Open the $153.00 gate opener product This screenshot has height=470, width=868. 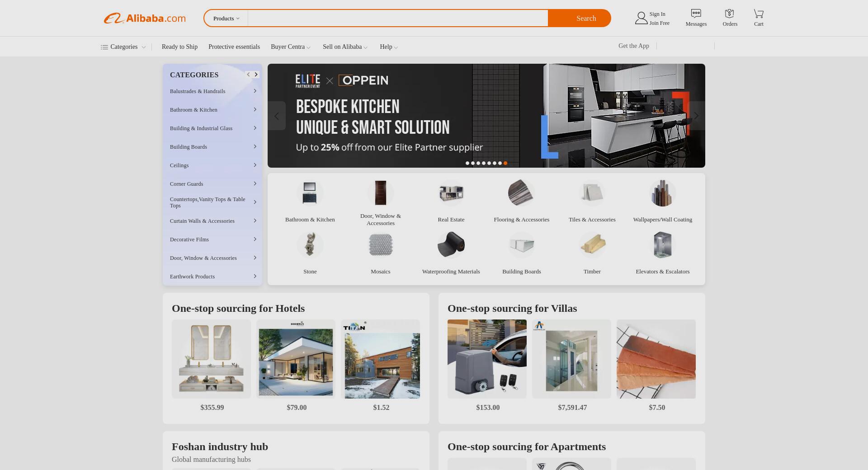pyautogui.click(x=487, y=359)
